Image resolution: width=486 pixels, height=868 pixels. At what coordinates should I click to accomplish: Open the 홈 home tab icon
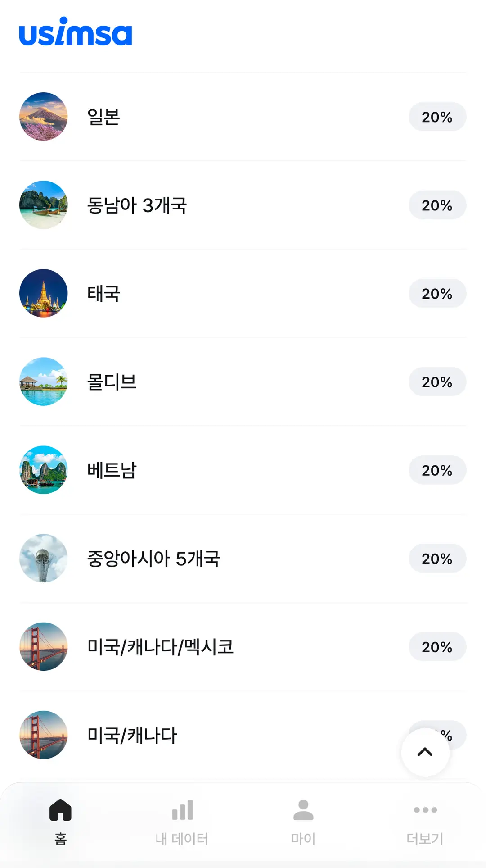(61, 810)
